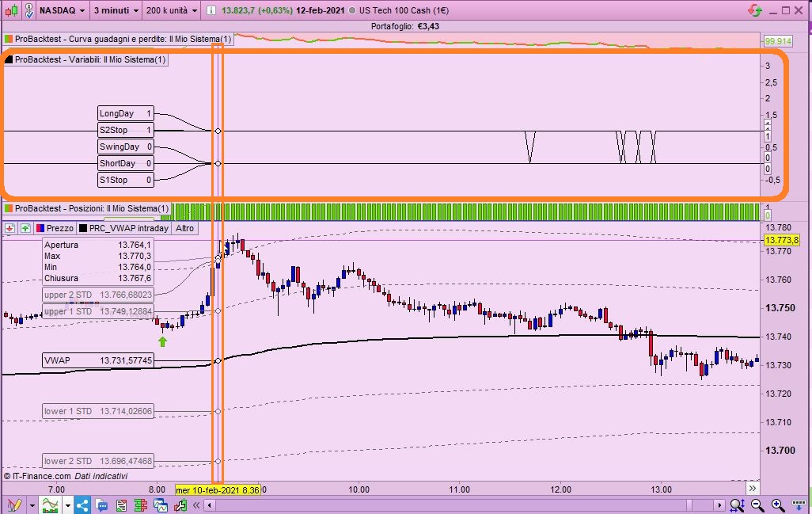Click the lower 1 STD value label

pos(98,411)
